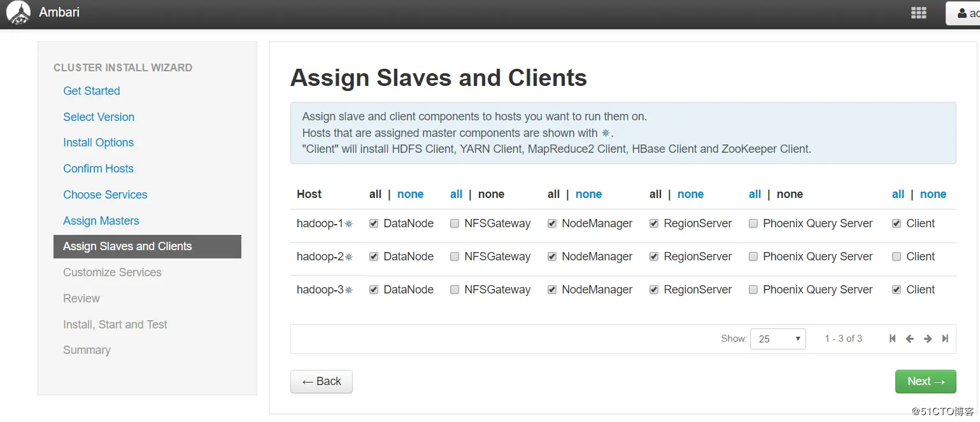Open Assign Masters wizard step
Image resolution: width=980 pixels, height=422 pixels.
pos(101,221)
